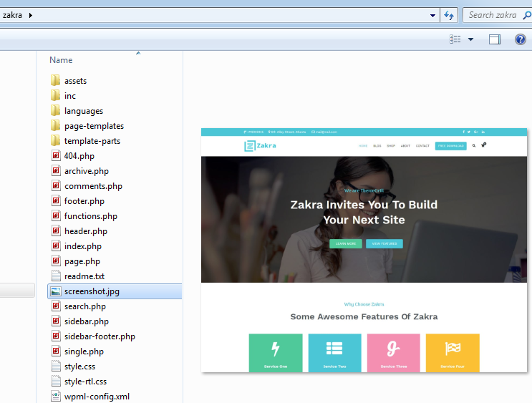Click the readme.txt document icon

[56, 276]
